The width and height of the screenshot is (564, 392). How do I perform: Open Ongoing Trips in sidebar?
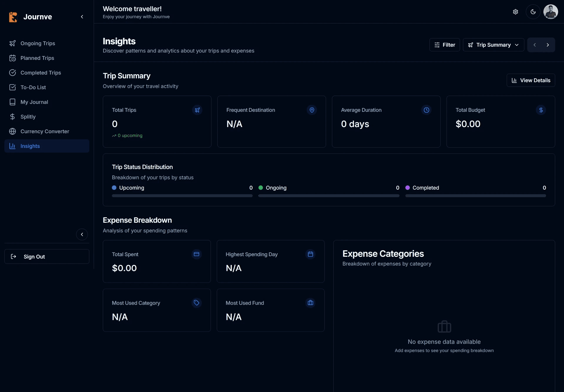coord(38,43)
